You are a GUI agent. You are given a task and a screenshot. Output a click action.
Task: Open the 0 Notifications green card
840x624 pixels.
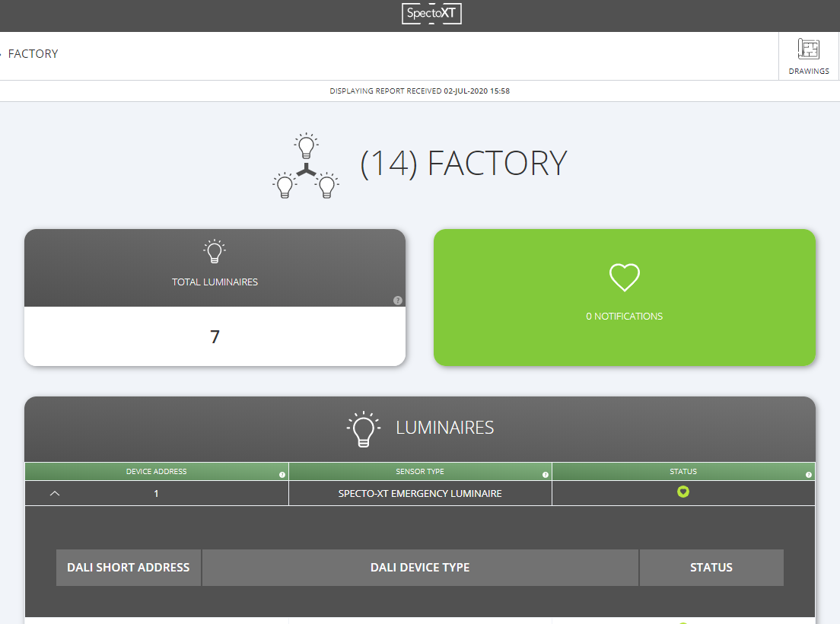pos(624,298)
